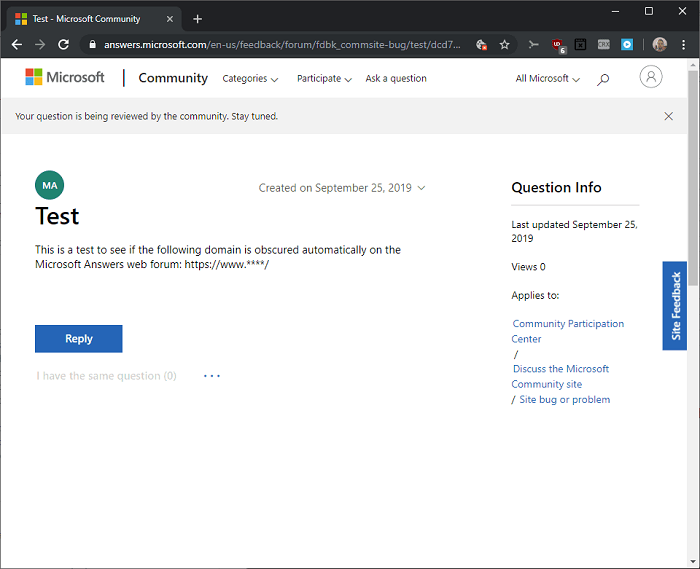Image resolution: width=700 pixels, height=569 pixels.
Task: Open a new browser tab
Action: pyautogui.click(x=197, y=19)
